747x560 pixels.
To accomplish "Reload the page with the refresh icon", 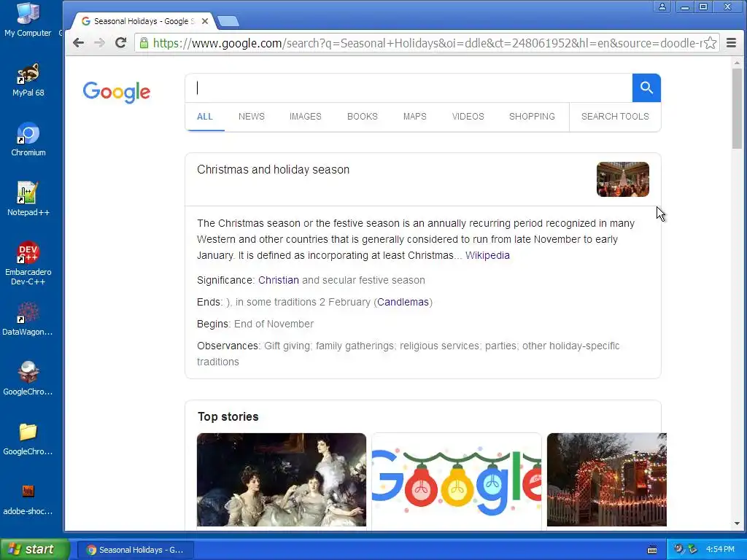I will [121, 43].
